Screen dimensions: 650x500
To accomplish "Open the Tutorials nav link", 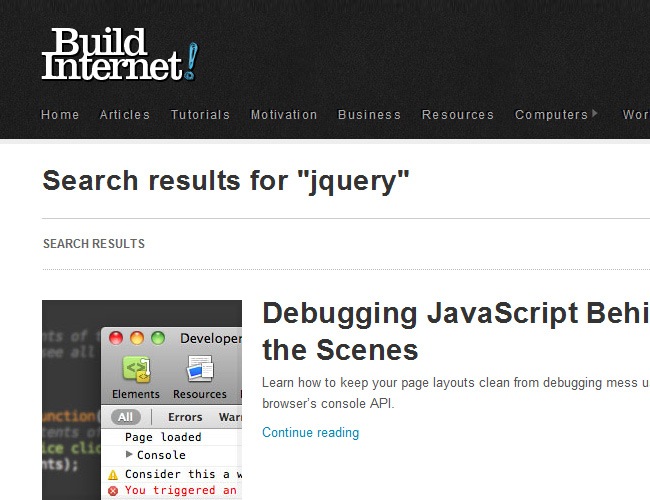I will 200,114.
